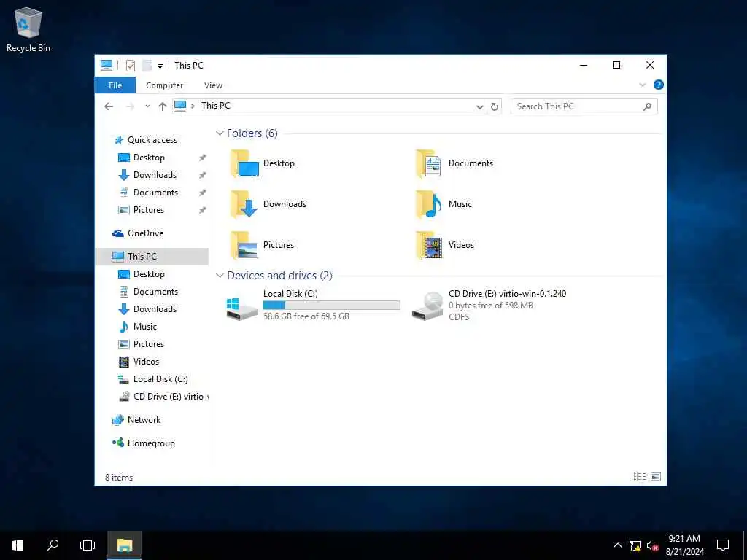Screen dimensions: 747x560
Task: Click File Explorer taskbar button
Action: (x=124, y=545)
